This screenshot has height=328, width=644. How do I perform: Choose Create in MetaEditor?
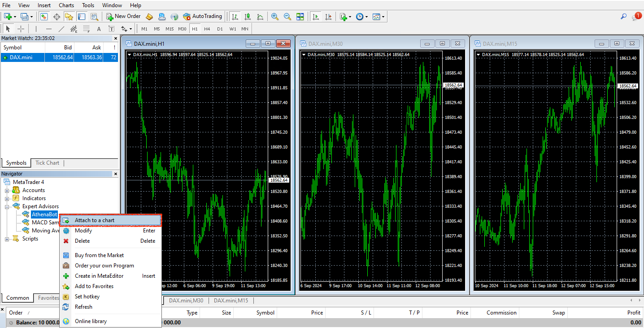click(x=110, y=276)
